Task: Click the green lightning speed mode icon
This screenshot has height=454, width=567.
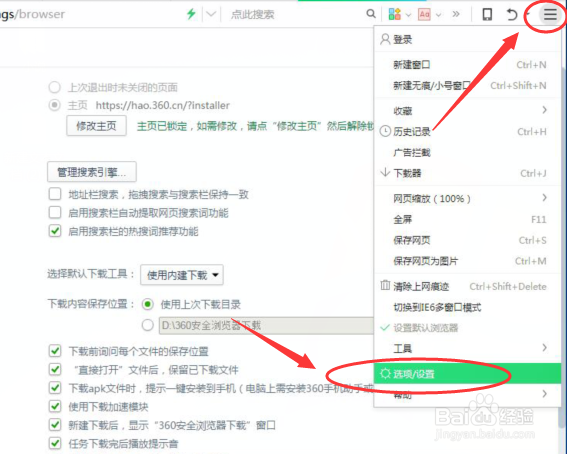Action: 191,14
